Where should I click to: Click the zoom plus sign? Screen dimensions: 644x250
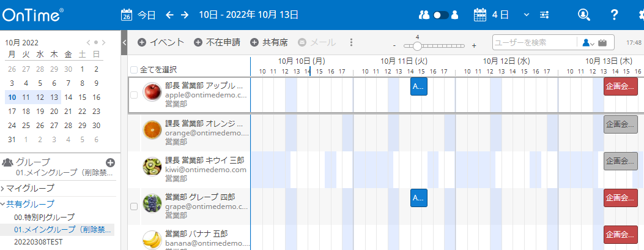tap(474, 45)
